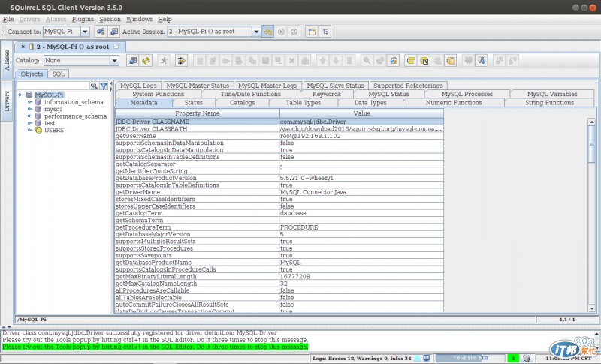
Task: Open the Help menu
Action: pyautogui.click(x=165, y=19)
